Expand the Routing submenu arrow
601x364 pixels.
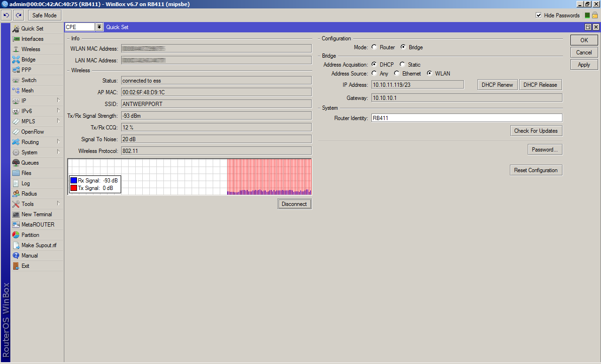click(59, 142)
